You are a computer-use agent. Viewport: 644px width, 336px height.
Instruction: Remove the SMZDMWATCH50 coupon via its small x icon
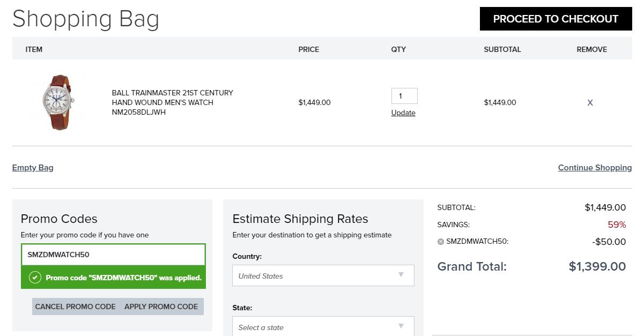(x=441, y=242)
